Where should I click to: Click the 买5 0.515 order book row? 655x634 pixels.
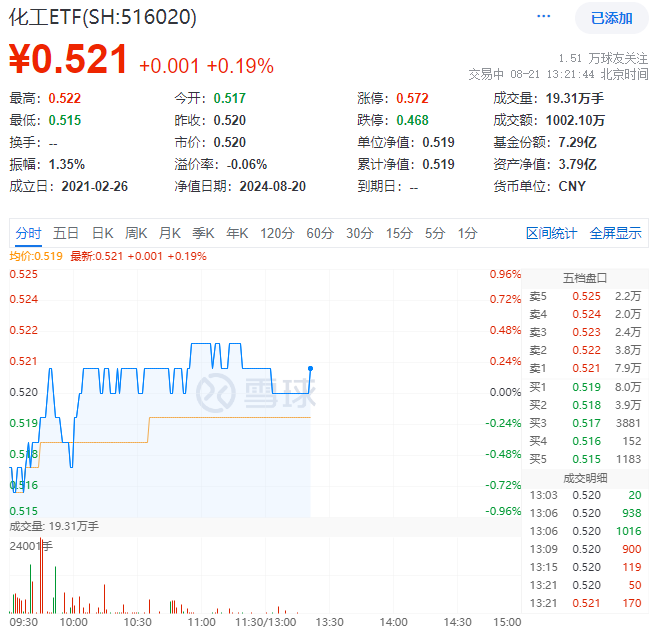(x=585, y=459)
